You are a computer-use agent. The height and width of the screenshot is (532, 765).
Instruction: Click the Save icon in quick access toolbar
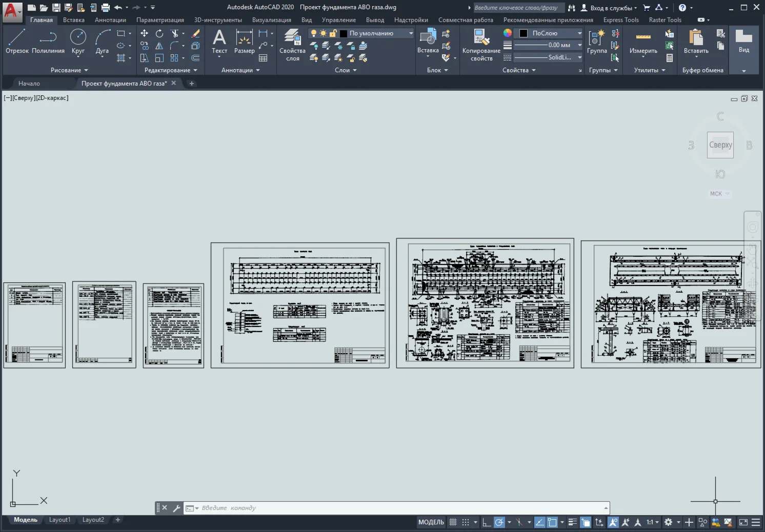point(56,7)
